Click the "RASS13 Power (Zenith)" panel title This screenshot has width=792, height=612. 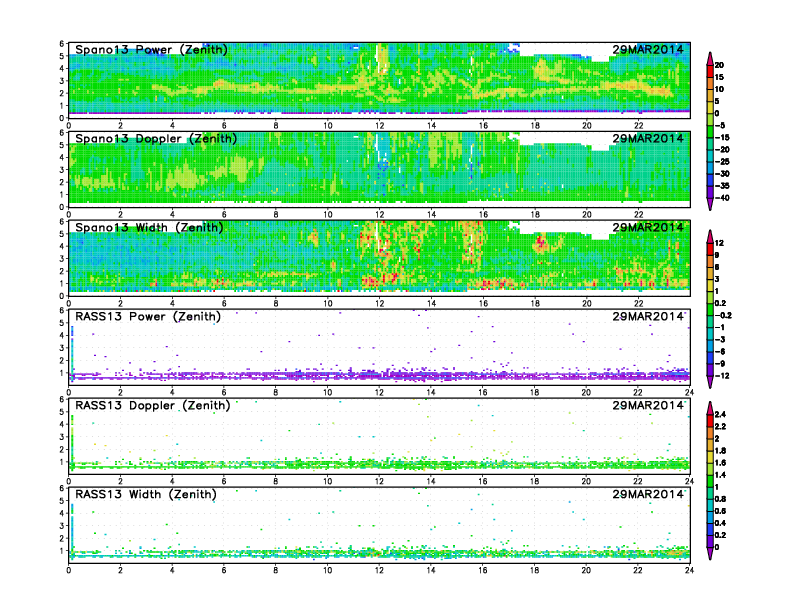148,317
